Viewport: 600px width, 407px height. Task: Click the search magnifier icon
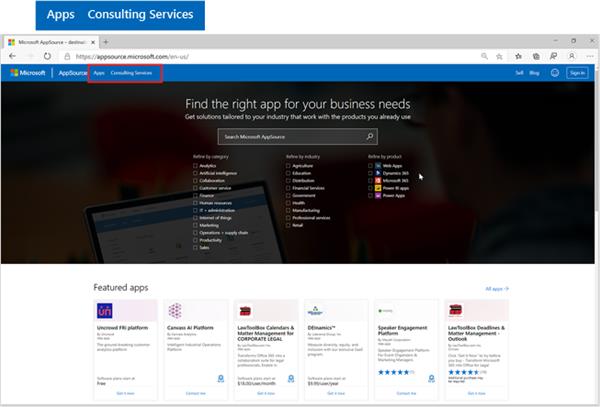pos(370,137)
